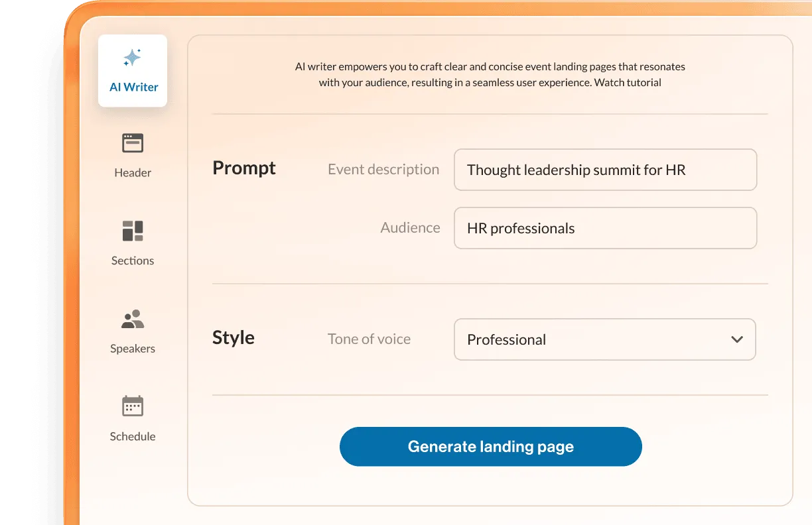Open the Watch tutorial link

pyautogui.click(x=628, y=82)
